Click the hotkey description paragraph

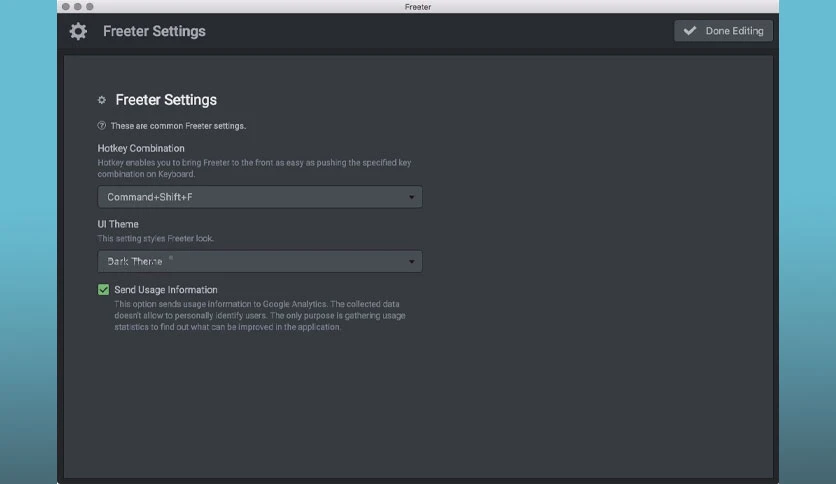pyautogui.click(x=254, y=168)
